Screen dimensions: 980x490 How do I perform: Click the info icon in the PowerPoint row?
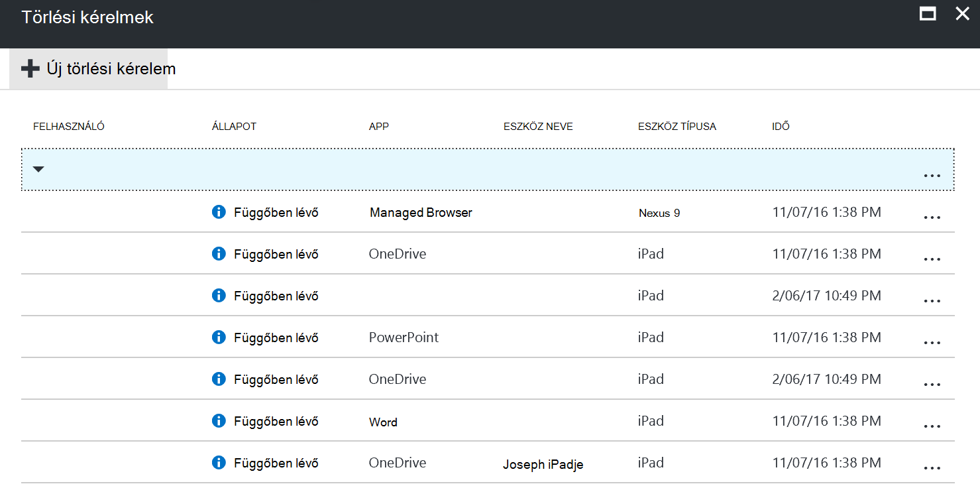click(x=219, y=337)
